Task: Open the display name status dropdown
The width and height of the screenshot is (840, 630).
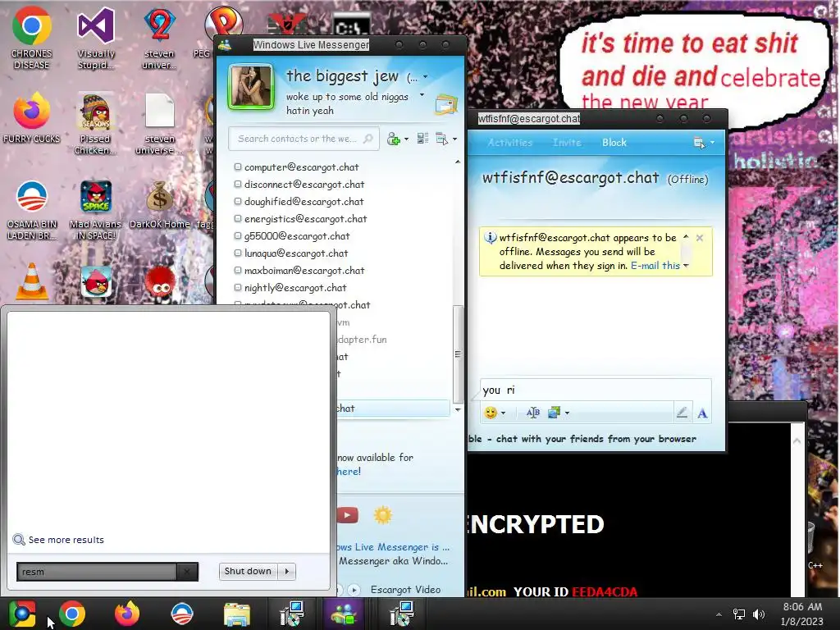Action: [x=426, y=77]
